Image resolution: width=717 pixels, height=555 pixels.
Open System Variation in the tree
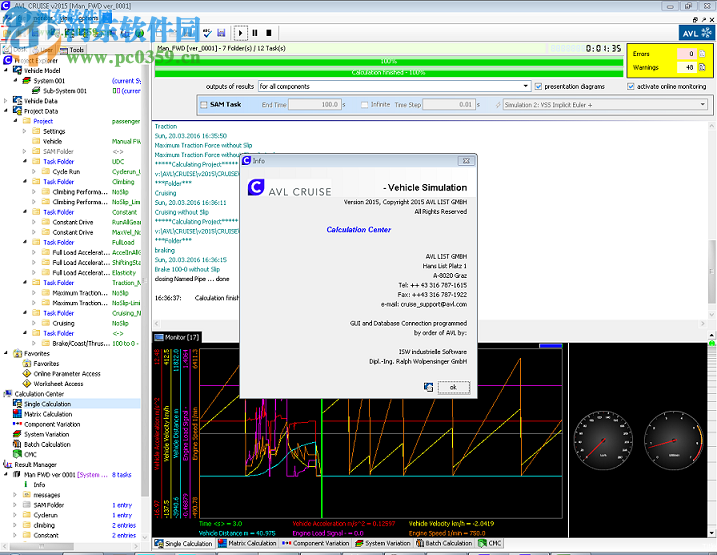coord(46,434)
